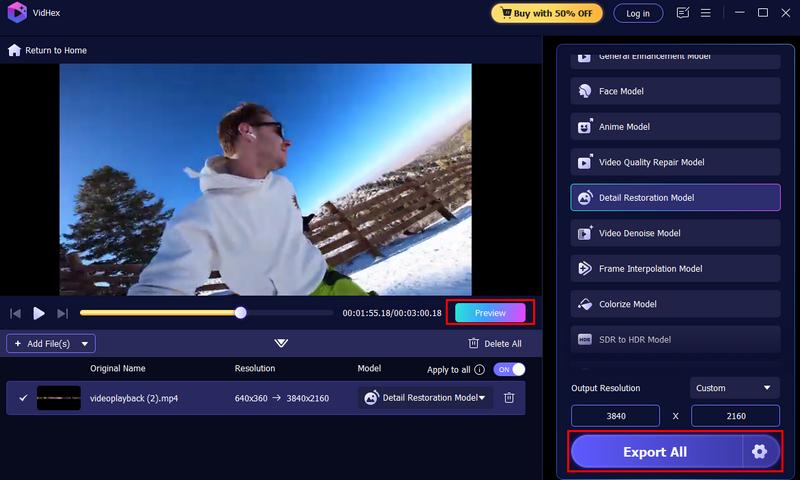Skip to next frame icon

[62, 313]
